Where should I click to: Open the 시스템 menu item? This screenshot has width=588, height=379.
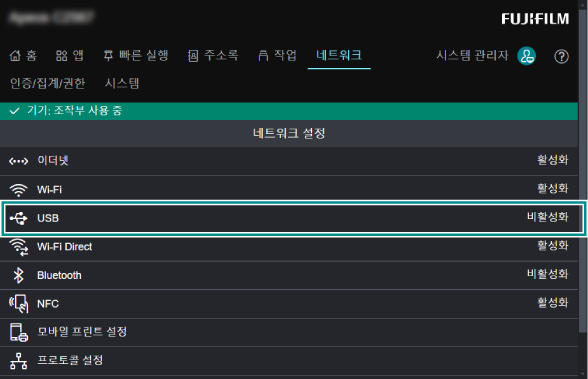pos(122,83)
